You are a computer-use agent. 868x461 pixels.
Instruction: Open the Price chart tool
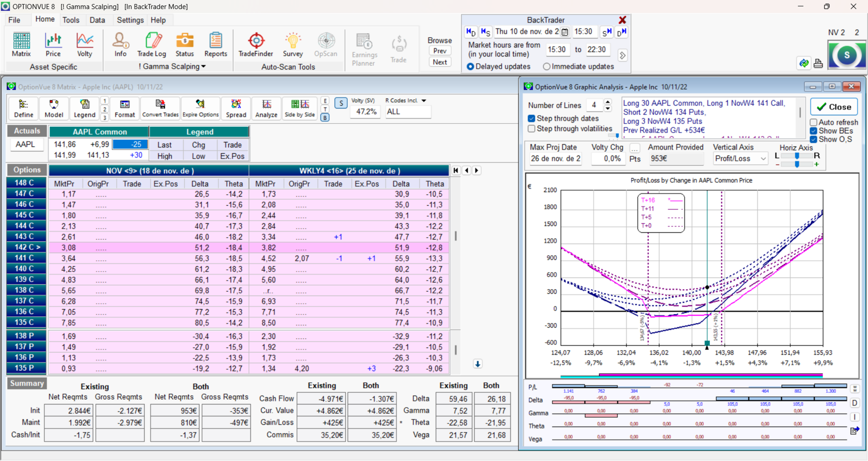point(53,45)
